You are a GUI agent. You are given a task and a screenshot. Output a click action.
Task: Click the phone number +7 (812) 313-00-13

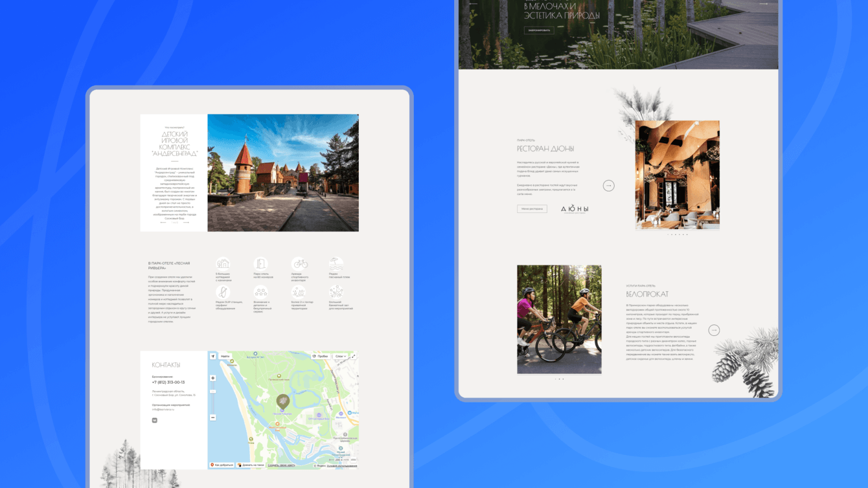168,383
